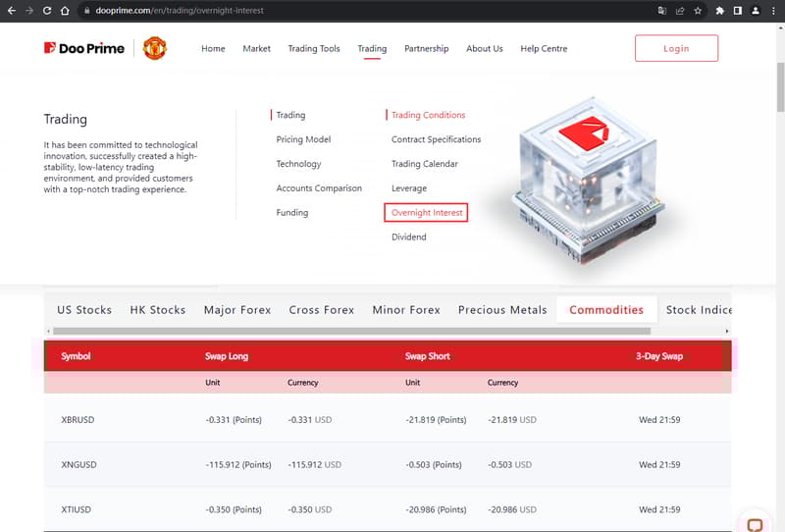
Task: Expand the Trading Tools nav menu
Action: point(314,48)
